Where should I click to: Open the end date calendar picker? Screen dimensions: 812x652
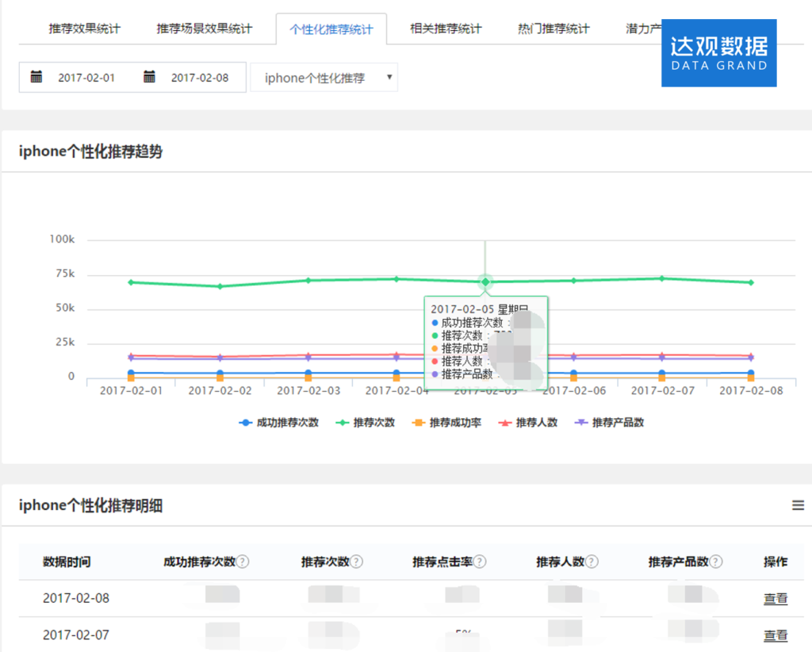pyautogui.click(x=149, y=76)
